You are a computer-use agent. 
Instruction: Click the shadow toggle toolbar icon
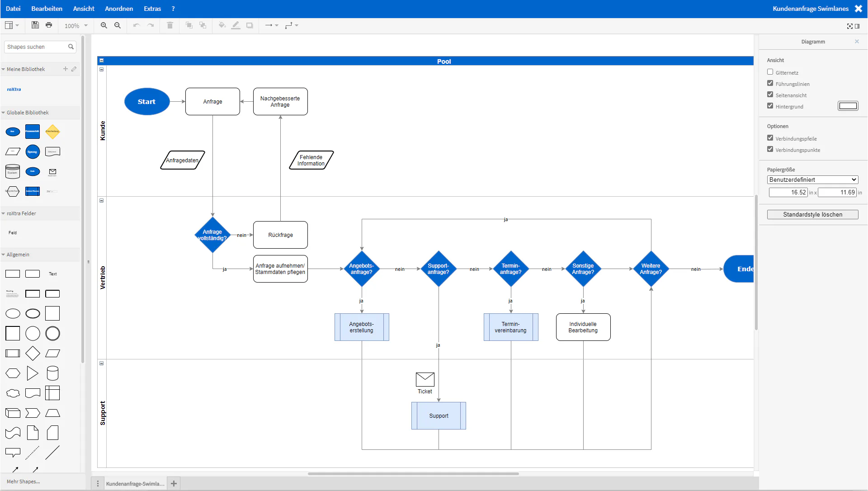250,25
